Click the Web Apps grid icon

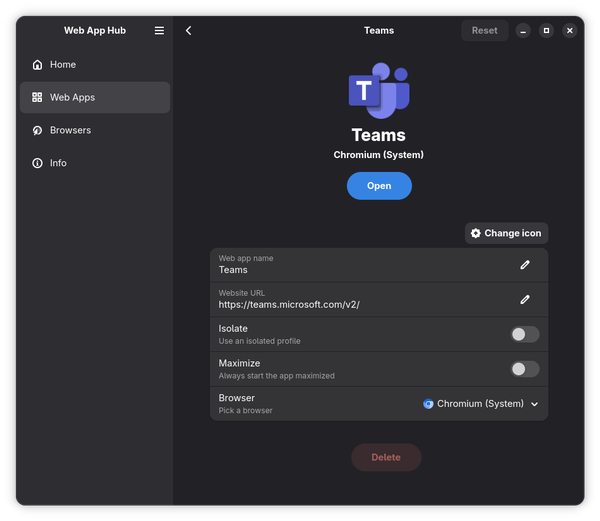pos(37,97)
